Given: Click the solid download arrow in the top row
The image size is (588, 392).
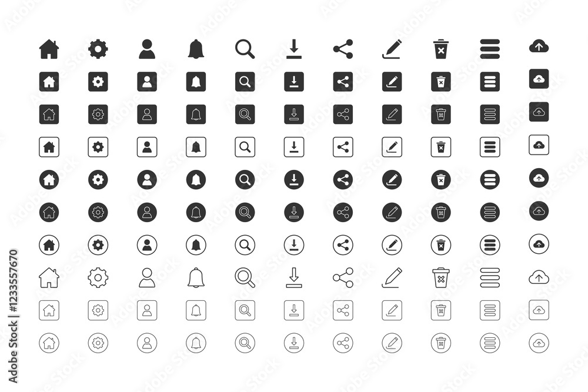Looking at the screenshot, I should pos(294,49).
